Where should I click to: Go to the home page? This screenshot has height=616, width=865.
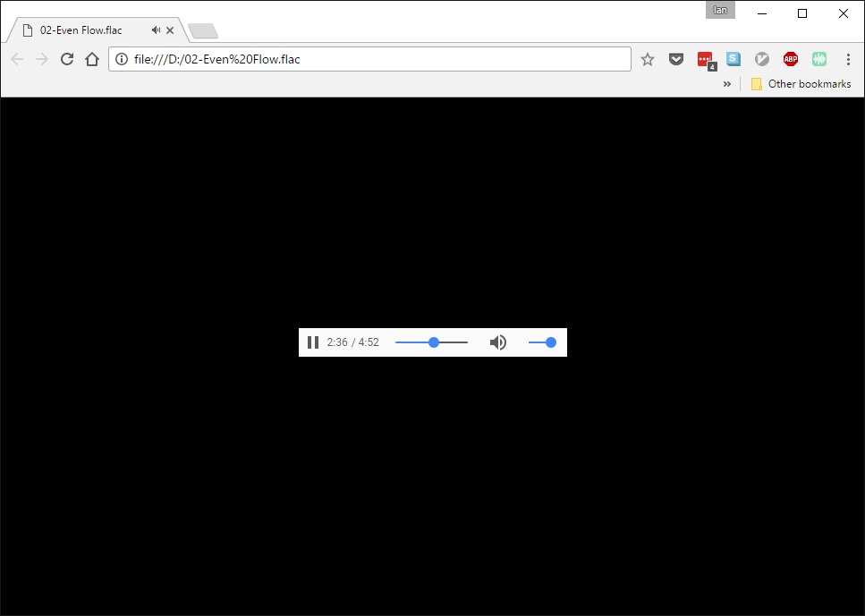click(x=92, y=59)
